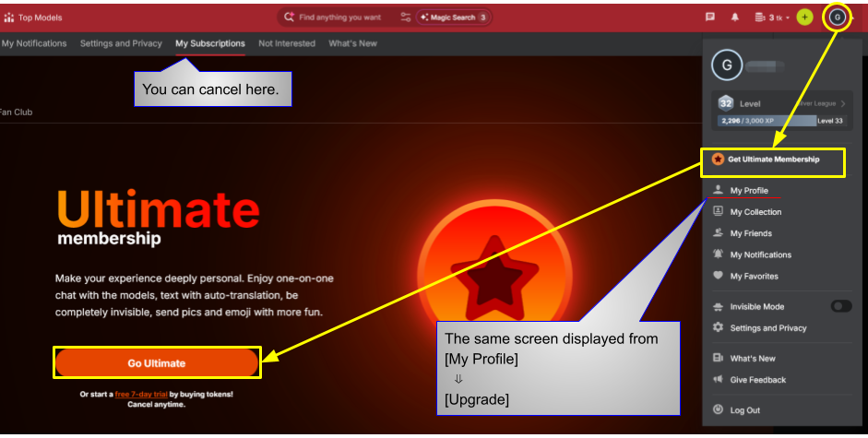Click the notifications bell icon

point(734,18)
